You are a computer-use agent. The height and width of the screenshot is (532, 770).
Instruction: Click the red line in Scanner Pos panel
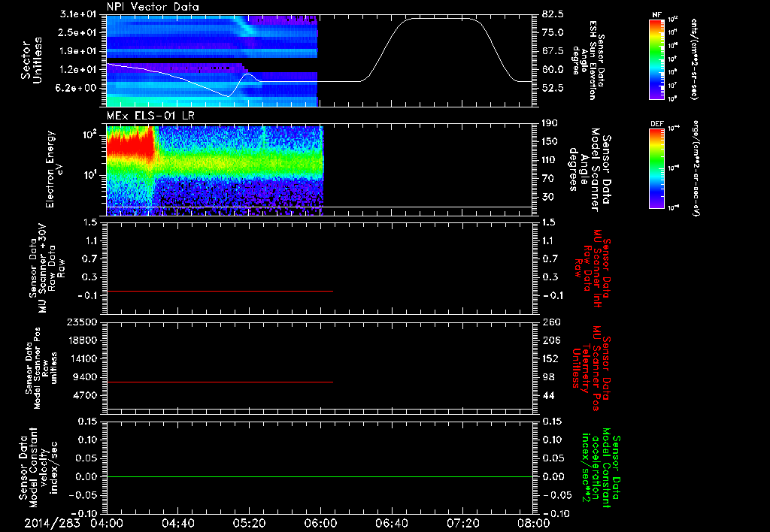[x=220, y=382]
